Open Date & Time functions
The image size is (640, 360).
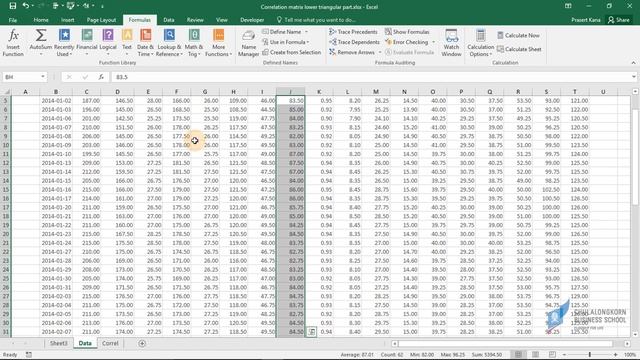pyautogui.click(x=145, y=42)
